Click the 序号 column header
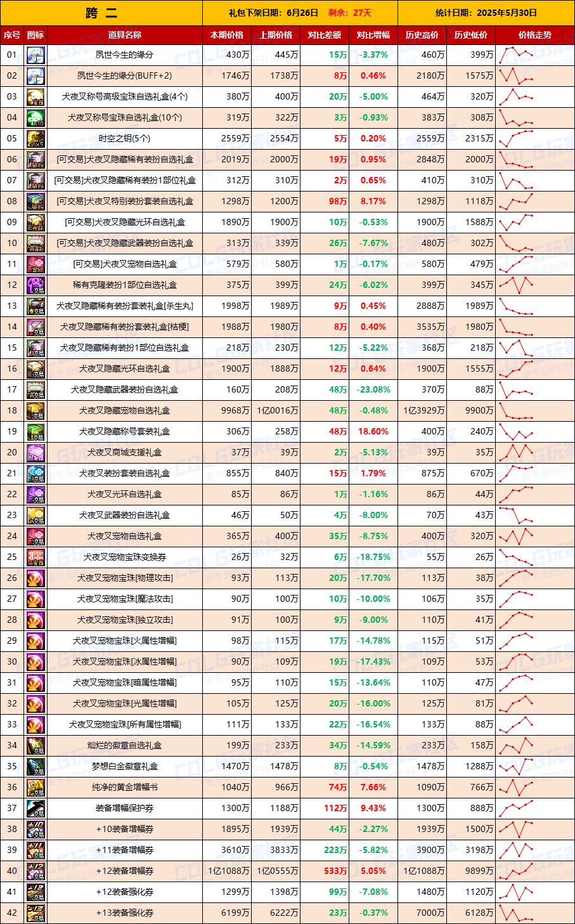Screen dimensions: 575x924 click(x=12, y=36)
